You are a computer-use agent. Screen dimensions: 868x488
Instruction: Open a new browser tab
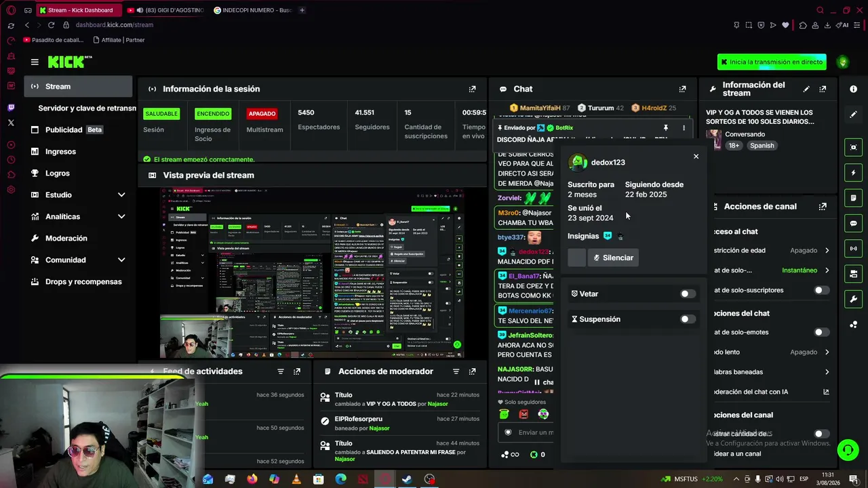click(x=302, y=10)
